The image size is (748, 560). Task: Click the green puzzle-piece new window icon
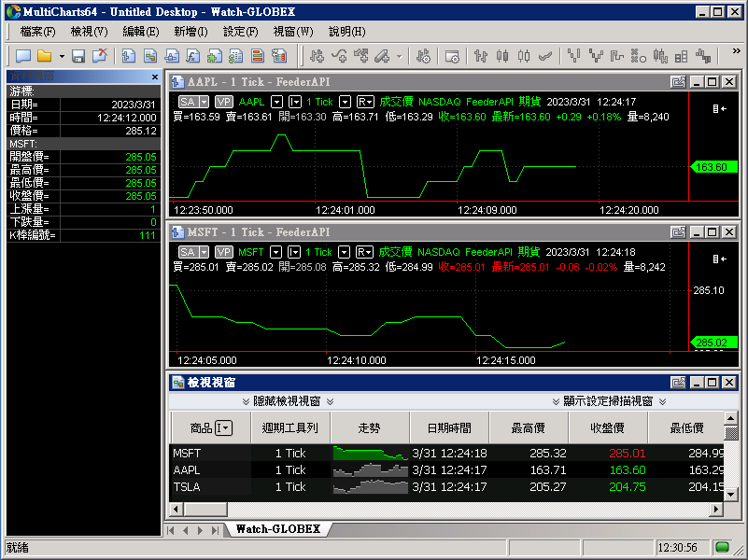click(x=215, y=56)
